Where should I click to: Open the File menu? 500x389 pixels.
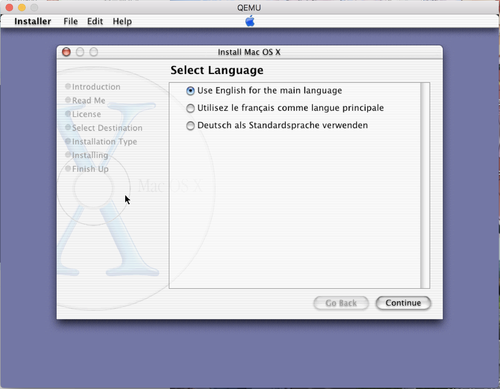tap(71, 21)
